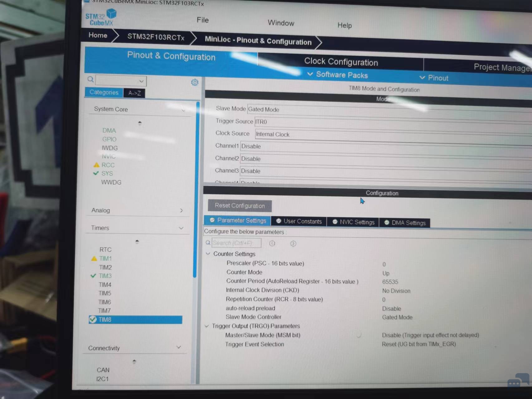Select TIM8 in the Timers list
Image resolution: width=532 pixels, height=399 pixels.
105,320
